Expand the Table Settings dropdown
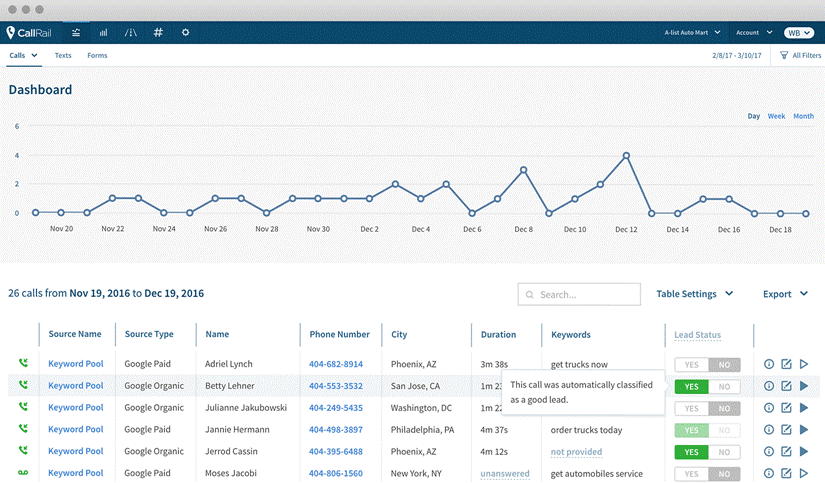 tap(694, 294)
